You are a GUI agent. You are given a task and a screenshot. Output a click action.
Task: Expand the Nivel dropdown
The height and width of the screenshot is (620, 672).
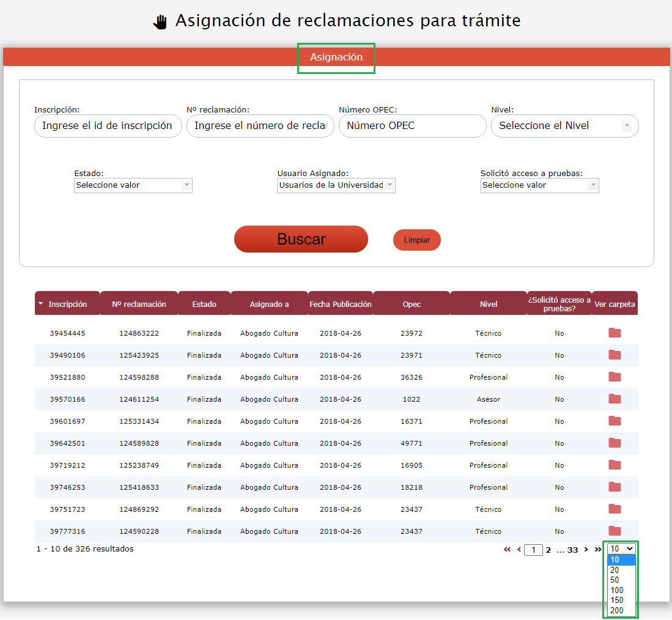(626, 126)
